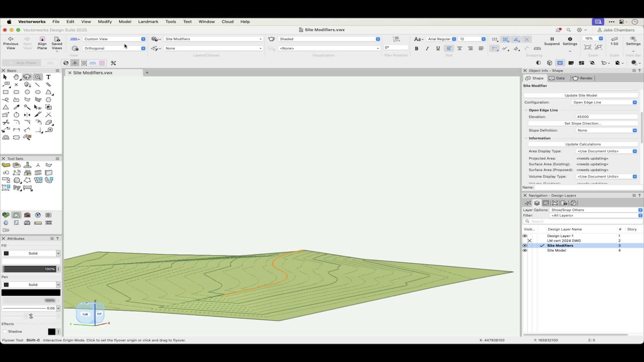644x362 pixels.
Task: Toggle Bold text formatting
Action: [416, 48]
